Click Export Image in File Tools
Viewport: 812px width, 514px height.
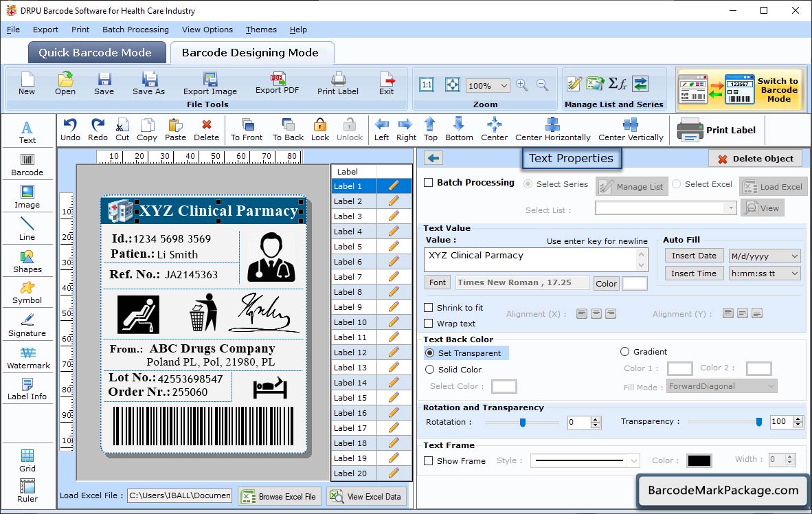tap(210, 83)
